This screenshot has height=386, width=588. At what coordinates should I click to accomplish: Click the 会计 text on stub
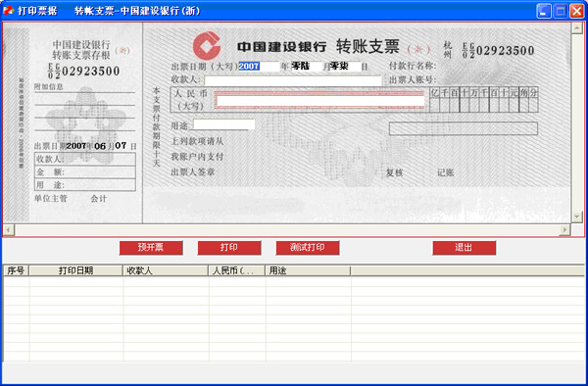(x=99, y=199)
